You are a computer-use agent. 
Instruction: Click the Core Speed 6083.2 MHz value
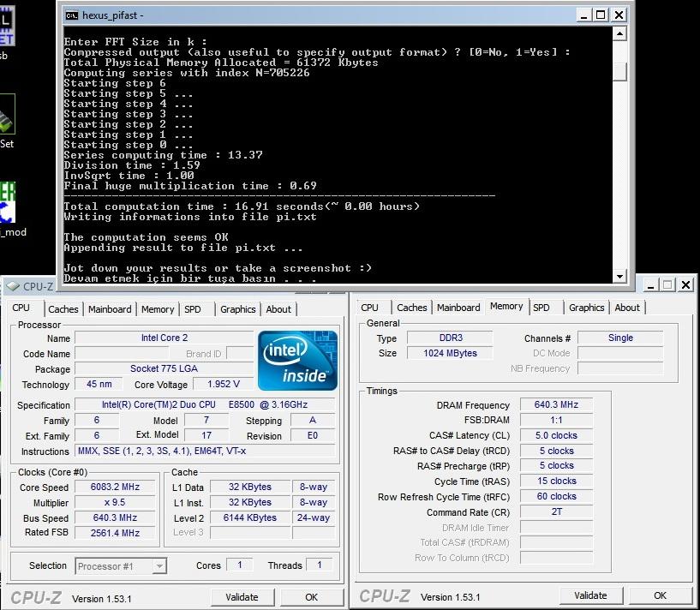(x=115, y=487)
